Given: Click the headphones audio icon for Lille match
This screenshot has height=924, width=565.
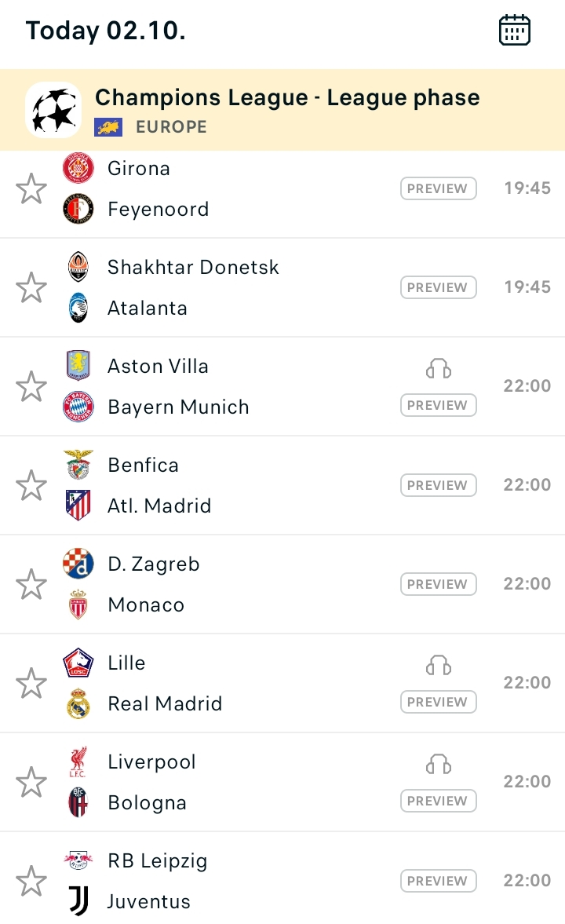Looking at the screenshot, I should click(x=439, y=666).
